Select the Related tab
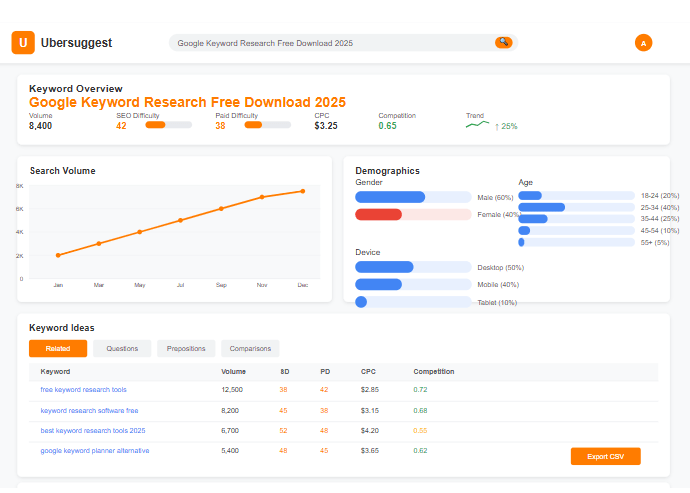Viewport: 690px width, 493px height. point(58,348)
